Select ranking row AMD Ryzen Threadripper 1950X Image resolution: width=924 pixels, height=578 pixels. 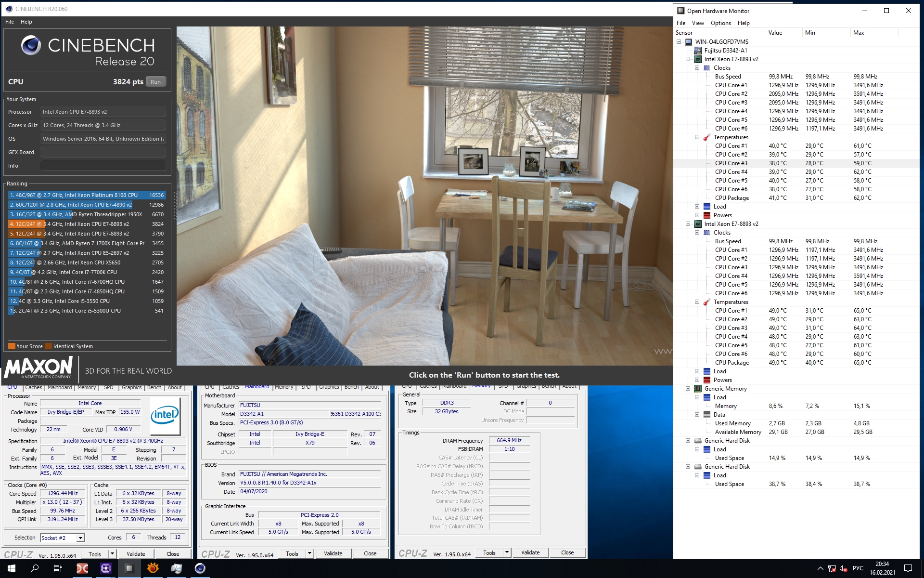coord(87,214)
